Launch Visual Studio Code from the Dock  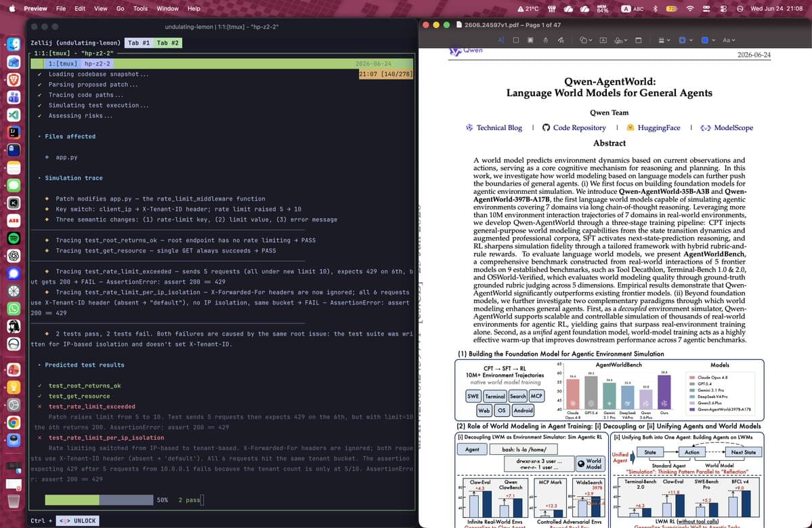[x=14, y=115]
